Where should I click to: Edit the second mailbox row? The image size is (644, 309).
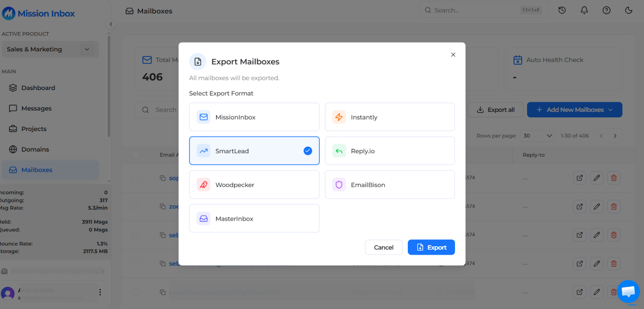[x=597, y=206]
